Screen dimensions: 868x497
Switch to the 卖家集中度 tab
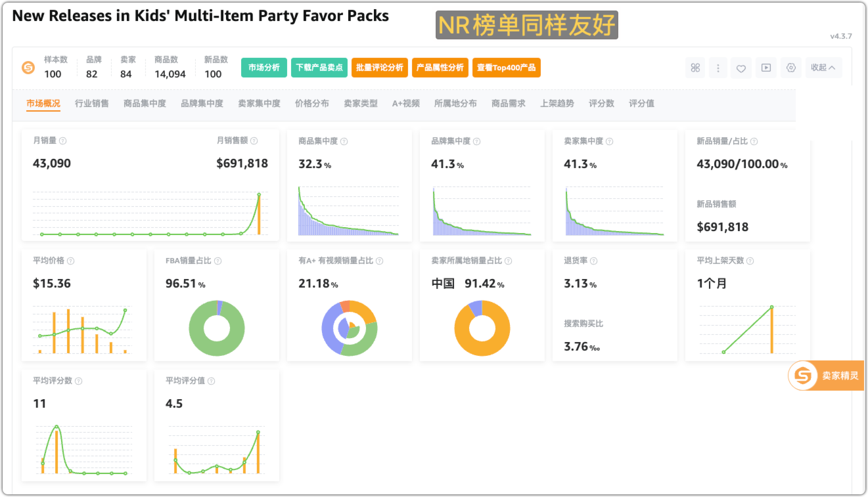(x=259, y=103)
